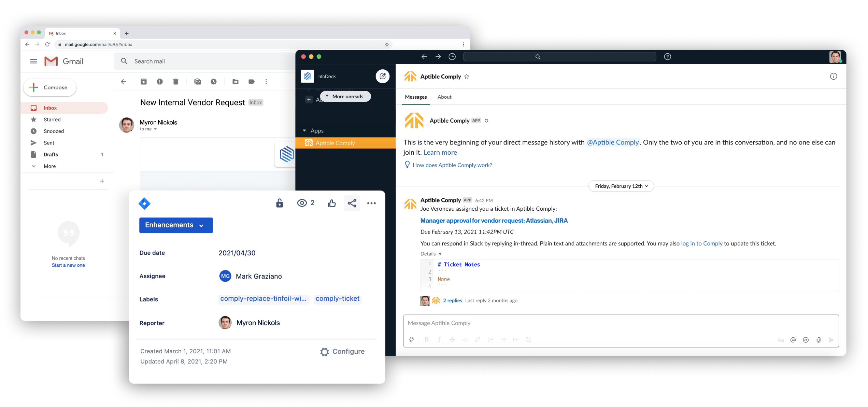The height and width of the screenshot is (407, 868).
Task: Open Manager approval for vendor request link
Action: [494, 221]
